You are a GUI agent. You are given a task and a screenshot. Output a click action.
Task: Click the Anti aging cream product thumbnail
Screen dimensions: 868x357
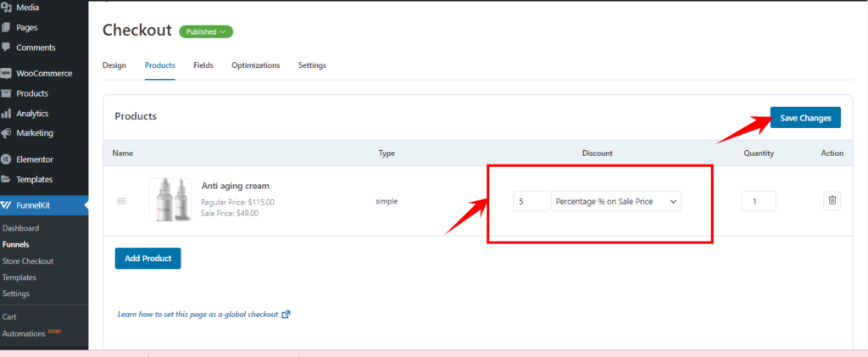point(170,200)
